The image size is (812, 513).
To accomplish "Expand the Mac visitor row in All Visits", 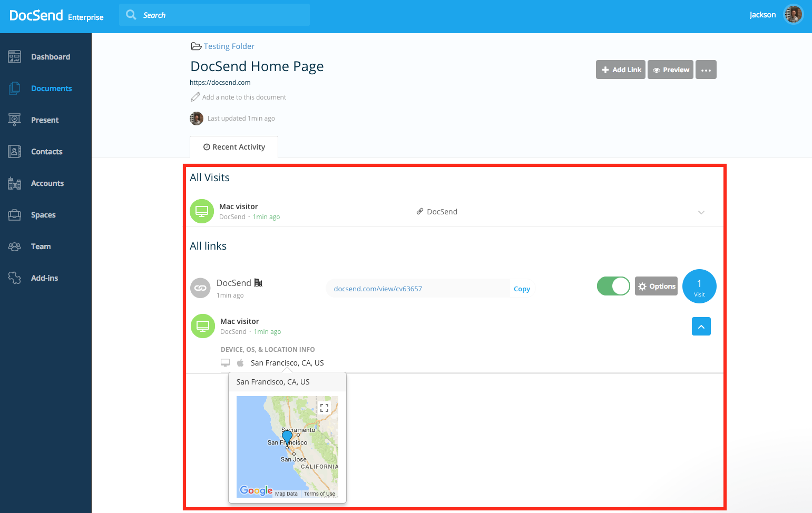I will click(701, 212).
